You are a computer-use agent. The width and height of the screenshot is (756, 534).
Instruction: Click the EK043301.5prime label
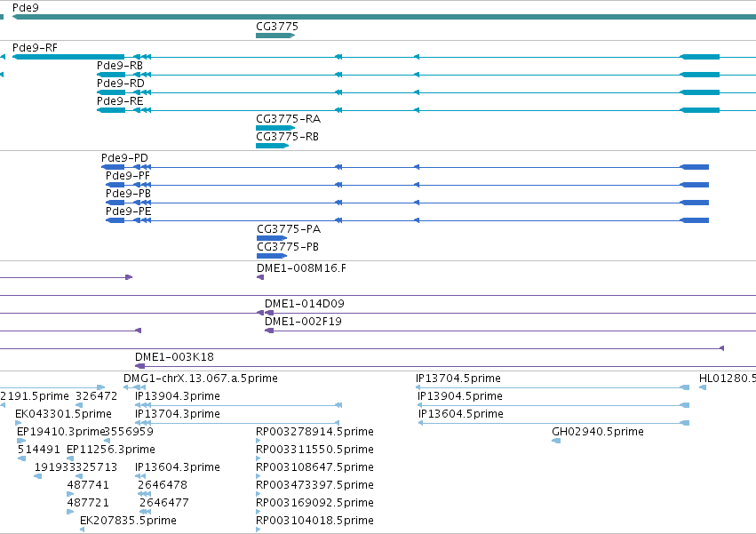tap(63, 414)
